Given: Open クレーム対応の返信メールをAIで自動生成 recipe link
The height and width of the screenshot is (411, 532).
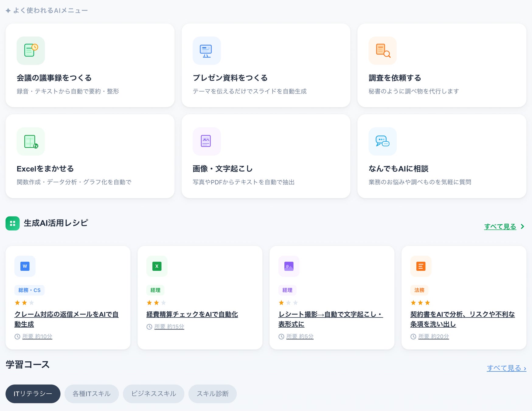Looking at the screenshot, I should (x=66, y=319).
